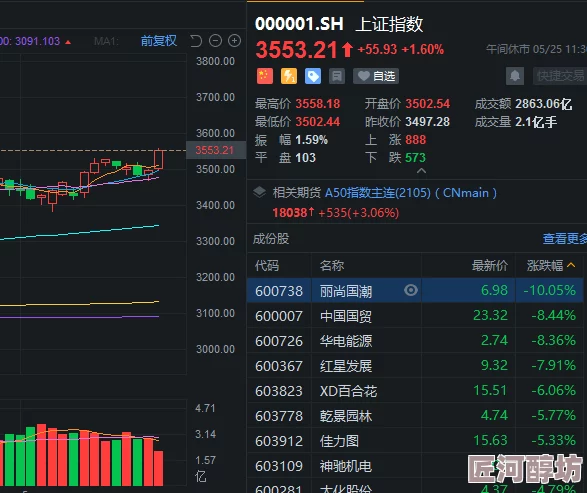Image resolution: width=587 pixels, height=493 pixels.
Task: Open A50指数主连(2105) futures link
Action: point(411,193)
